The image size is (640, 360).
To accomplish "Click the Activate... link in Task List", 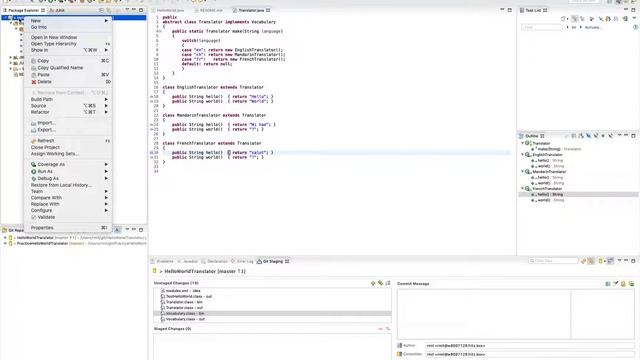I will tap(593, 27).
